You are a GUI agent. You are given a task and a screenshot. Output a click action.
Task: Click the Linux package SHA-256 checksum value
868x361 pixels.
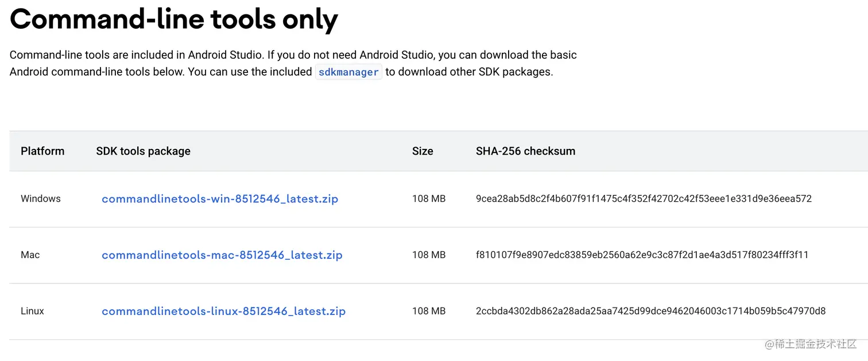pyautogui.click(x=650, y=312)
